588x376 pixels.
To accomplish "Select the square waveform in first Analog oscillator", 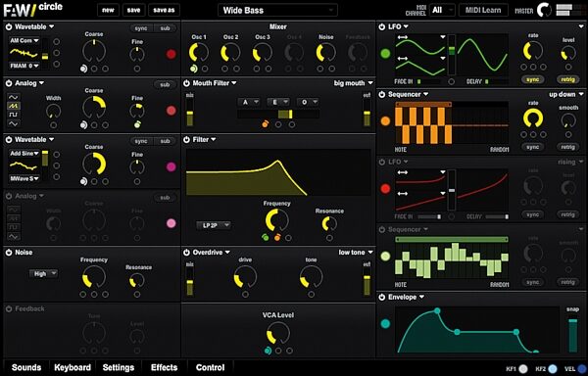I will point(14,115).
